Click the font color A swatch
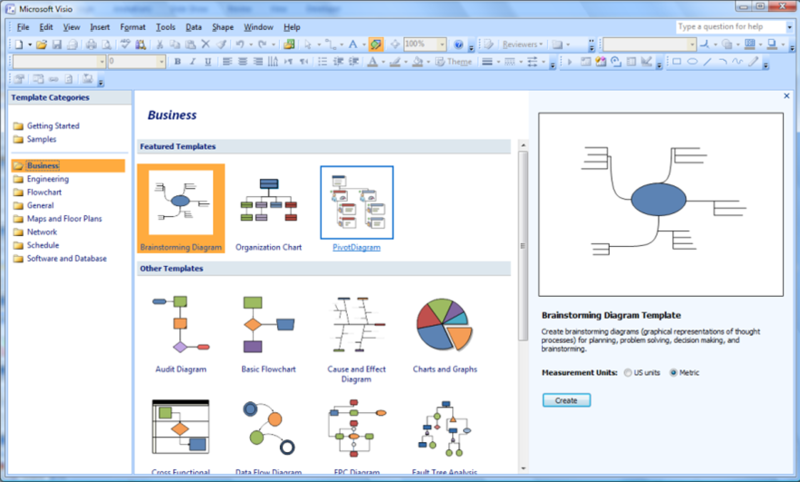Image resolution: width=800 pixels, height=482 pixels. (372, 62)
